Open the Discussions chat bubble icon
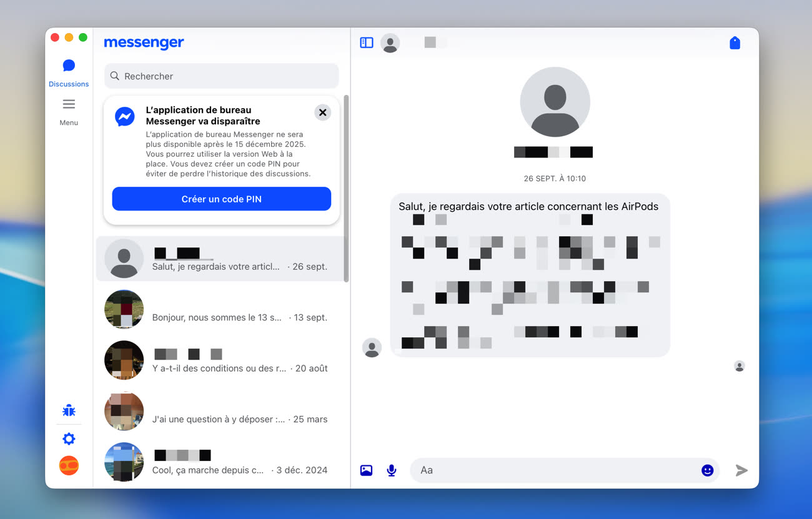This screenshot has height=519, width=812. click(69, 66)
